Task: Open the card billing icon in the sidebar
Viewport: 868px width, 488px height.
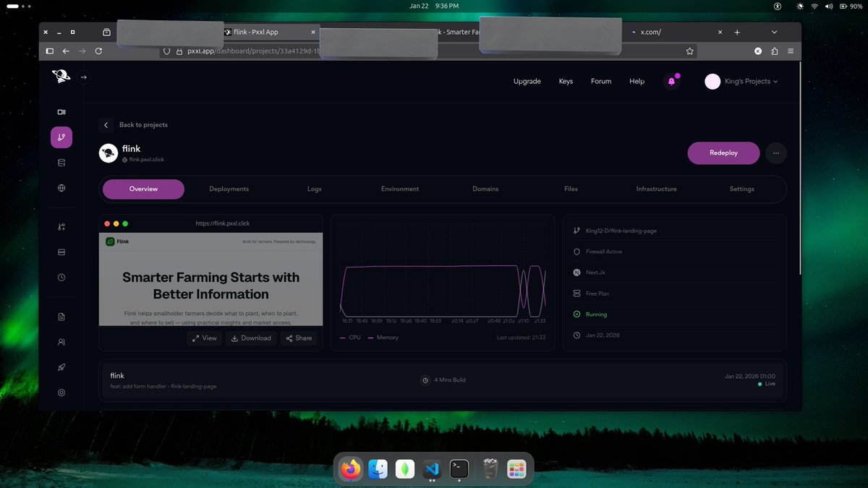Action: pyautogui.click(x=61, y=252)
